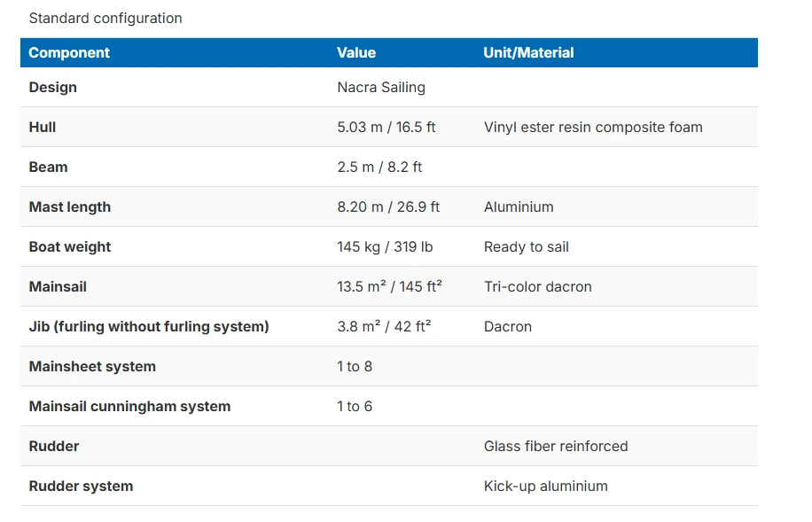Click the Unit/Material column header

click(528, 53)
